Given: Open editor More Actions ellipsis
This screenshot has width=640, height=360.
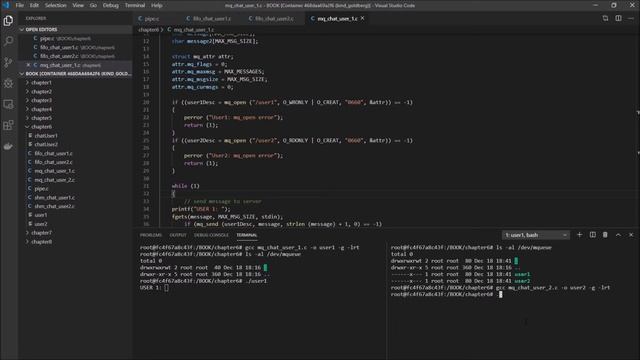Looking at the screenshot, I should click(631, 18).
